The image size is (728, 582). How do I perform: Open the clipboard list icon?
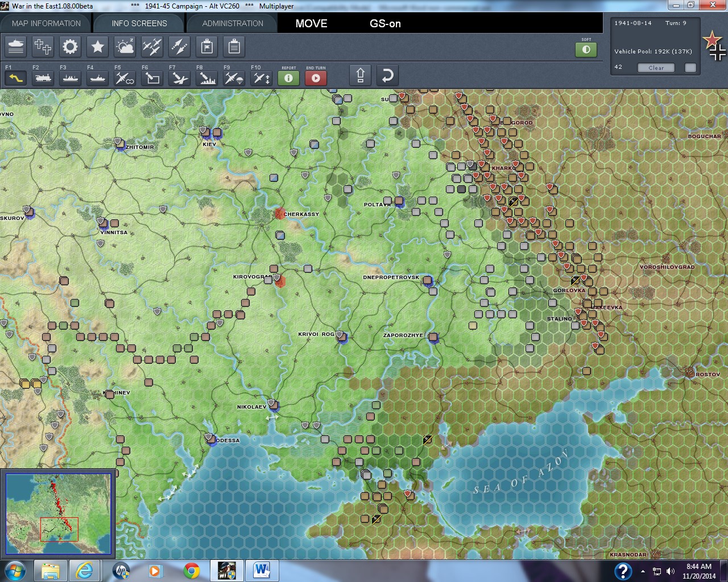[x=234, y=46]
